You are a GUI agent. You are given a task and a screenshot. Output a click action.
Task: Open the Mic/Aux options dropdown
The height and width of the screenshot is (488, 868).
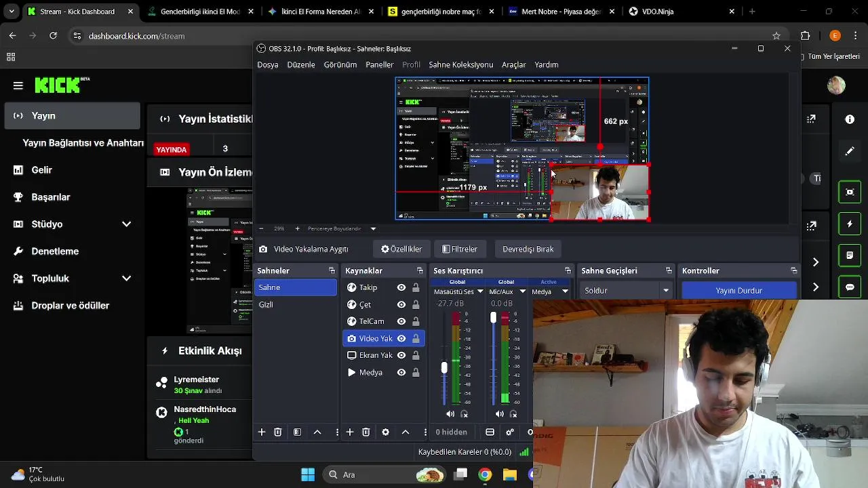click(522, 291)
